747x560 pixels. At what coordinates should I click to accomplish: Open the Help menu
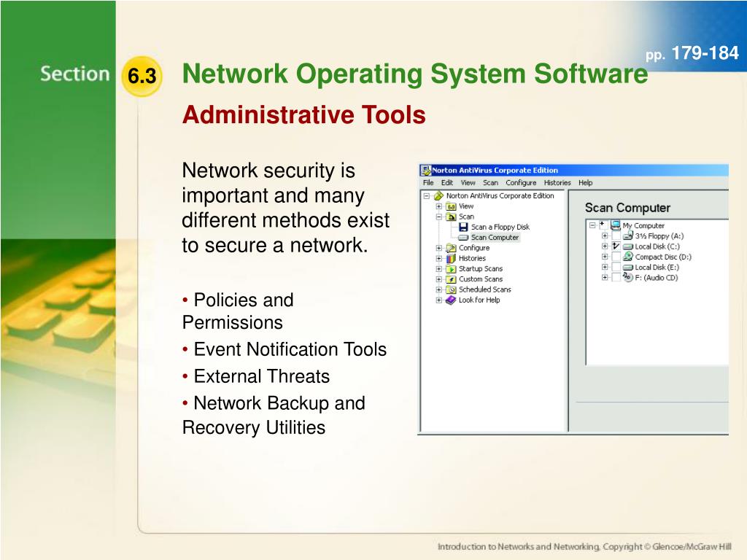click(x=586, y=183)
